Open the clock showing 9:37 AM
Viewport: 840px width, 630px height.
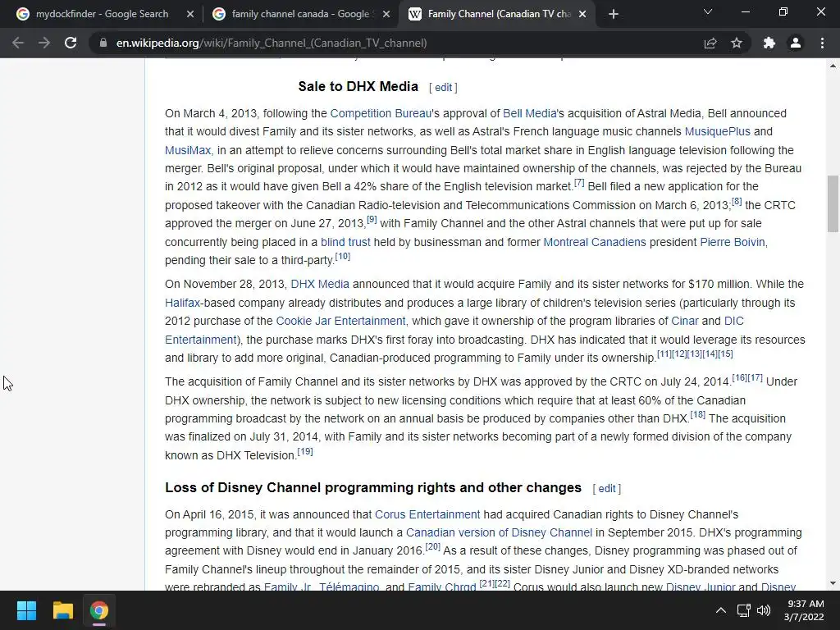point(804,610)
